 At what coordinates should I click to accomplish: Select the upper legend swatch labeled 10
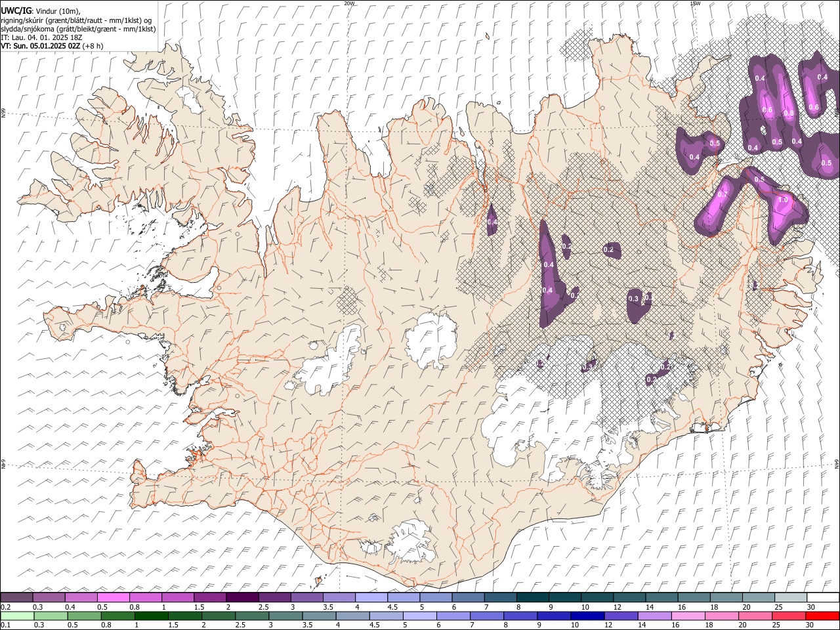click(x=597, y=597)
